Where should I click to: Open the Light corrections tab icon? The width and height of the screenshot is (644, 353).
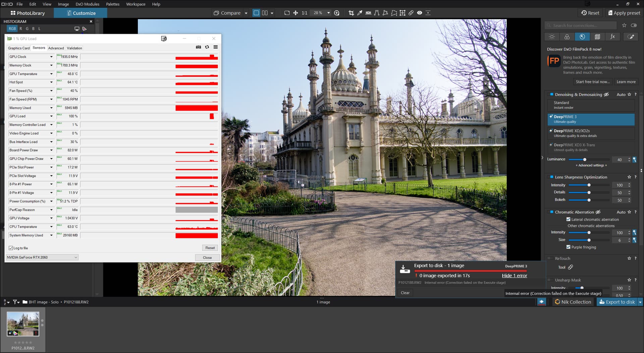(552, 37)
